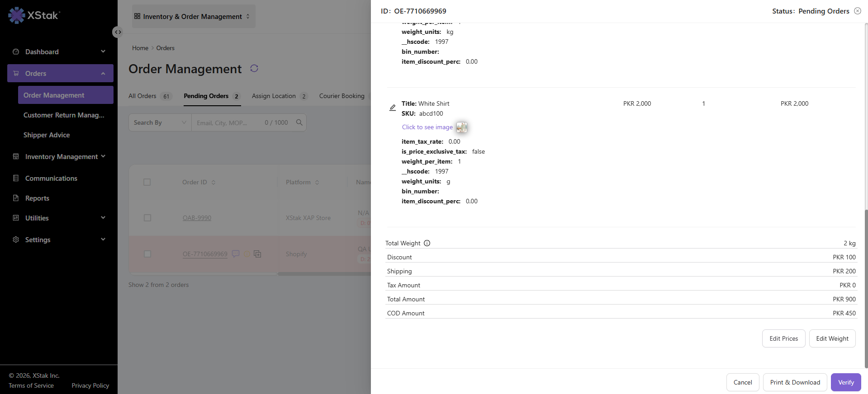Click the XStak logo

(x=34, y=15)
